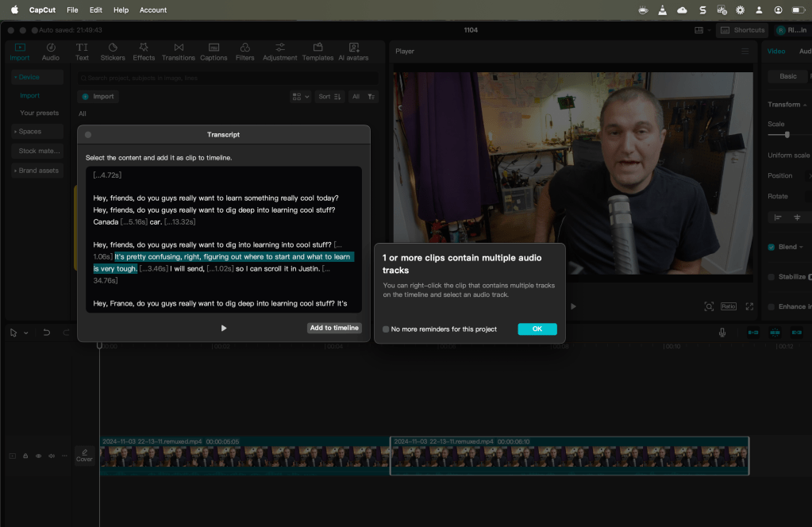Uncheck the Blend checkbox
812x527 pixels.
[771, 247]
